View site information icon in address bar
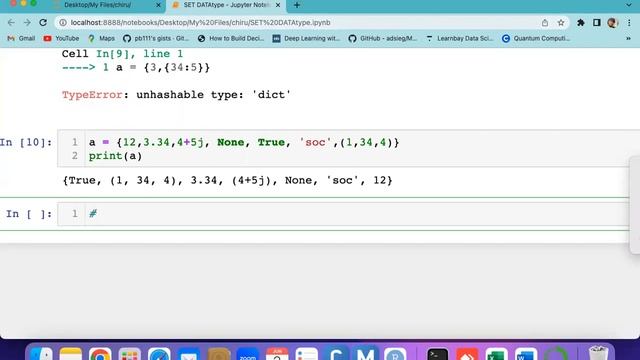The image size is (640, 360). tap(63, 23)
